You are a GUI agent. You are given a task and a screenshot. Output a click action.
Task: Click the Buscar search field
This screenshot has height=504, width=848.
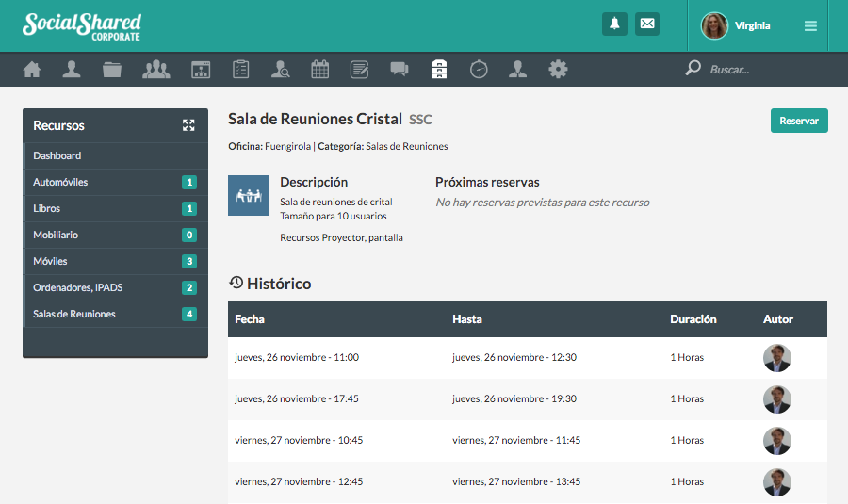click(x=754, y=69)
